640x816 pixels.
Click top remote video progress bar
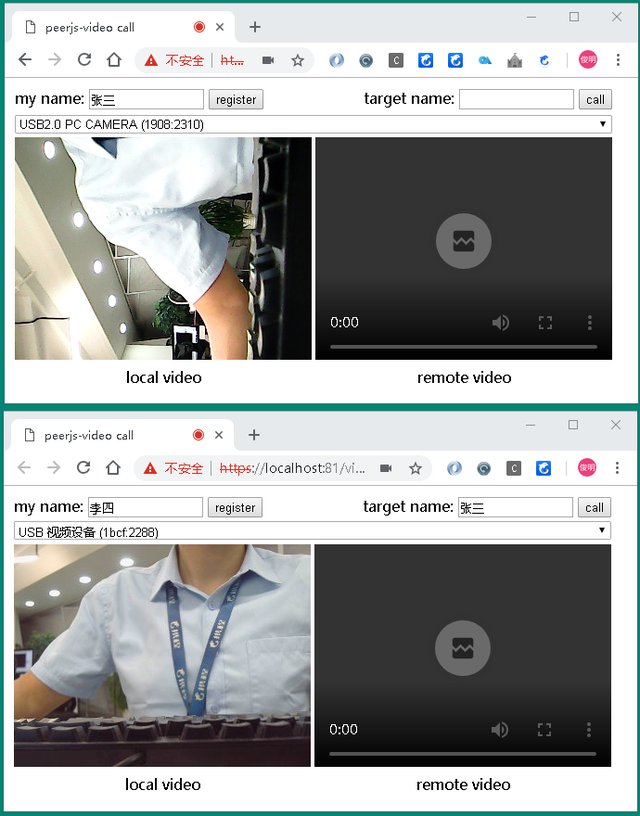[x=463, y=347]
